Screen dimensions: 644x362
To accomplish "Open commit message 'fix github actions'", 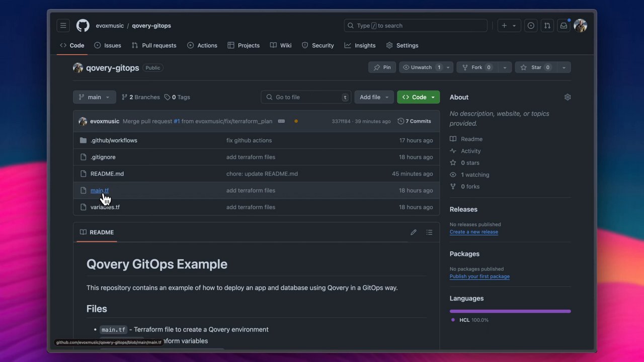I will coord(249,140).
